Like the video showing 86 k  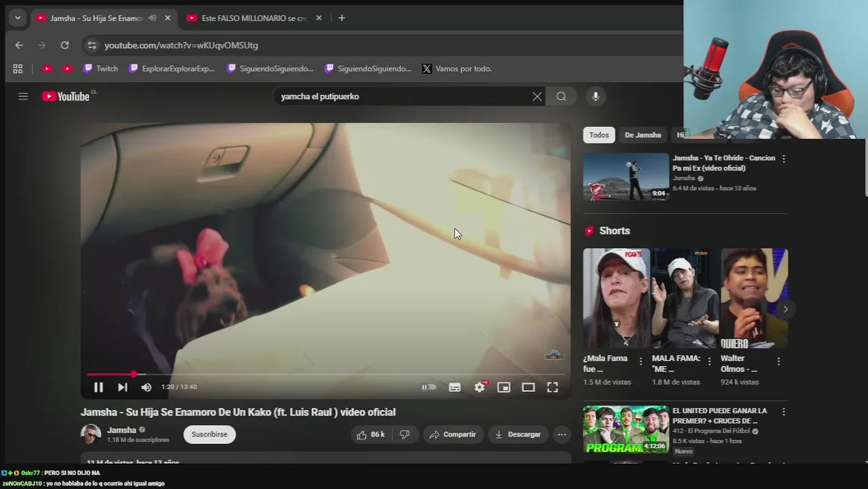point(371,435)
